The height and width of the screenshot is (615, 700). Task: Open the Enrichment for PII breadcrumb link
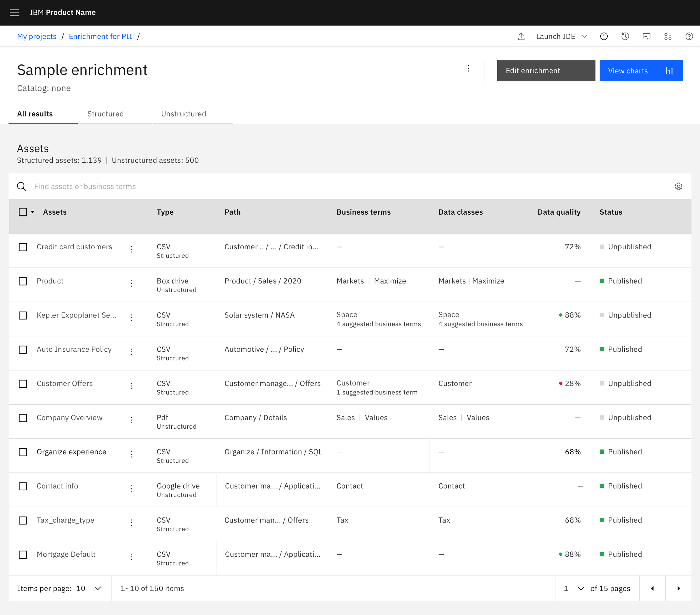click(x=100, y=37)
